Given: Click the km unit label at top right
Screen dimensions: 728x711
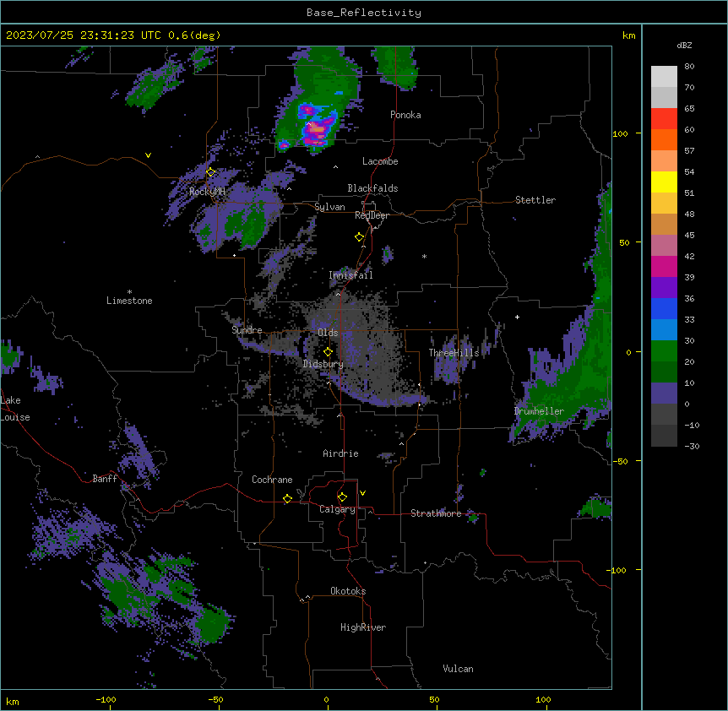Looking at the screenshot, I should point(628,35).
